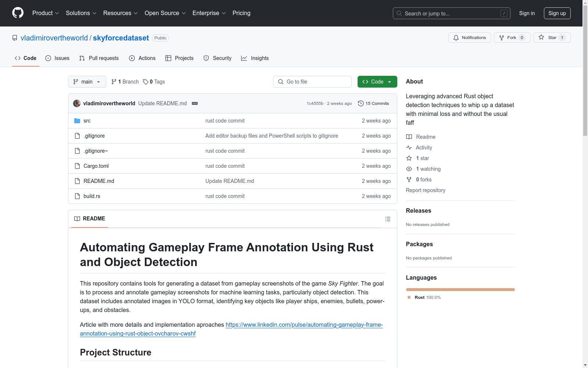Expand the Open Source menu
The image size is (588, 368).
click(165, 13)
